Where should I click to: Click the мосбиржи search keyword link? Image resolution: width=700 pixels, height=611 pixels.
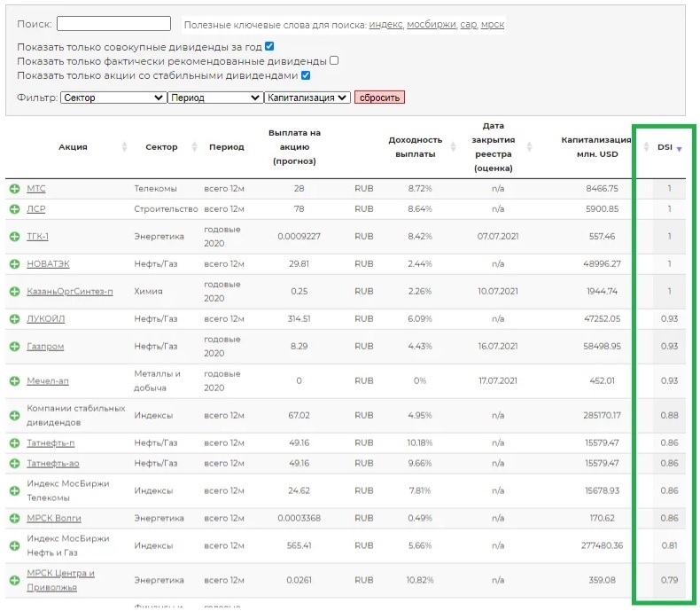[x=430, y=25]
